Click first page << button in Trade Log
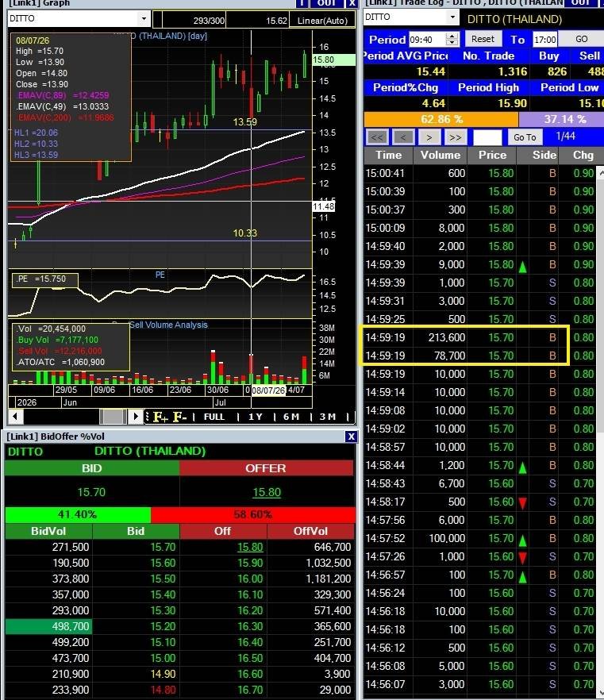The width and height of the screenshot is (604, 700). (x=376, y=137)
